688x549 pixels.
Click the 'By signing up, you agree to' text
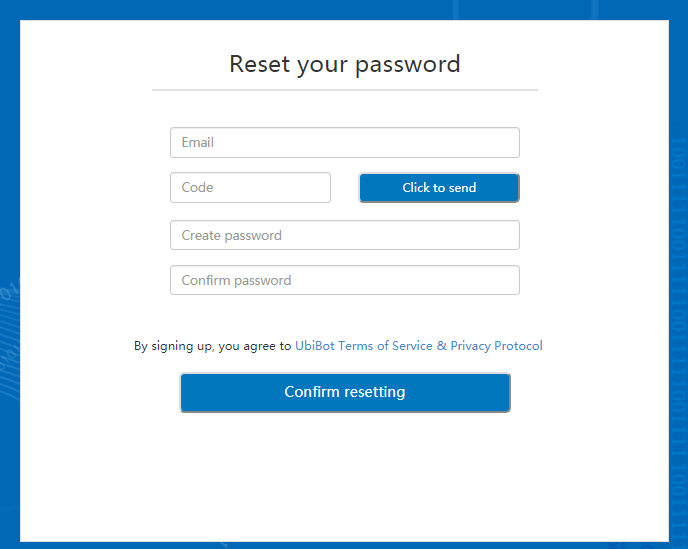(212, 346)
